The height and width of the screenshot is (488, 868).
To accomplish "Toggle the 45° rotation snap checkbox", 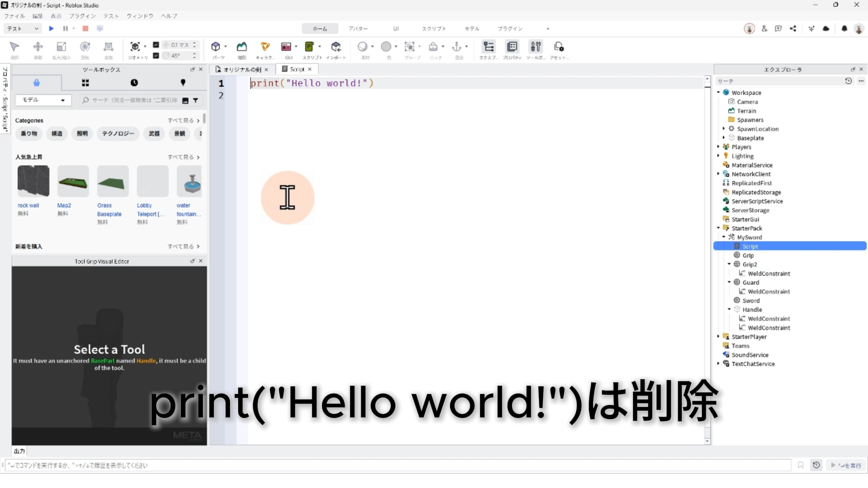I will 156,56.
